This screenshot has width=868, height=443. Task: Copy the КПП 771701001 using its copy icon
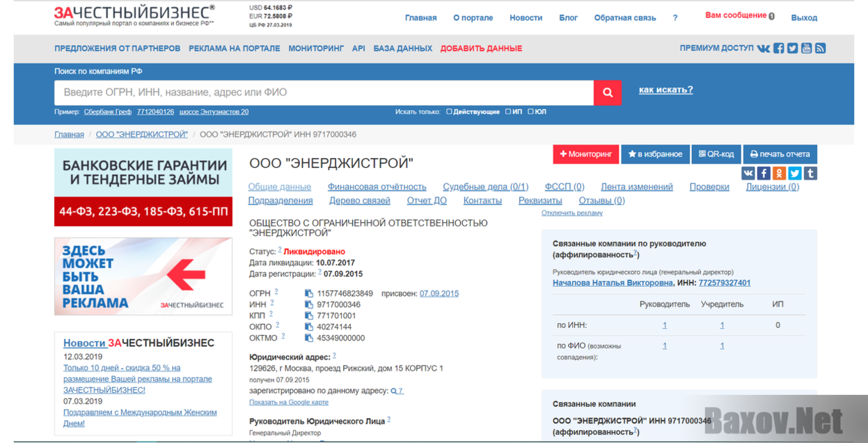[x=309, y=316]
